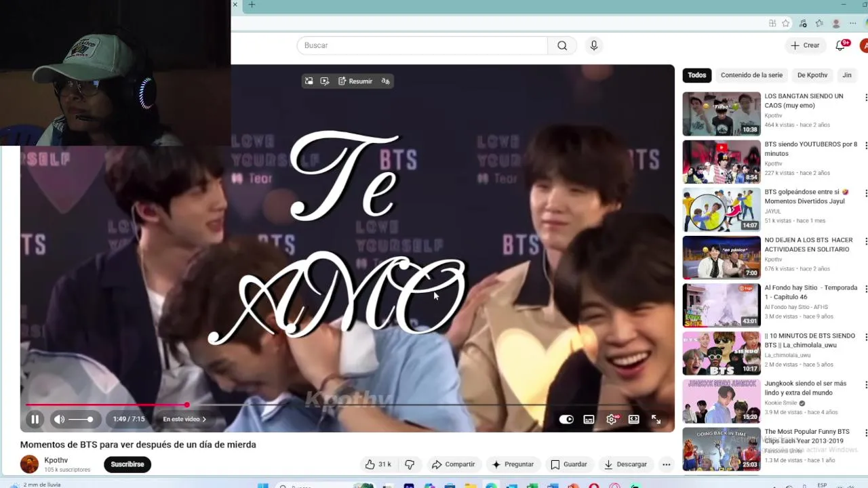Open 'Jungkook siendo el ser más lindo' title
The height and width of the screenshot is (488, 868).
pos(806,388)
